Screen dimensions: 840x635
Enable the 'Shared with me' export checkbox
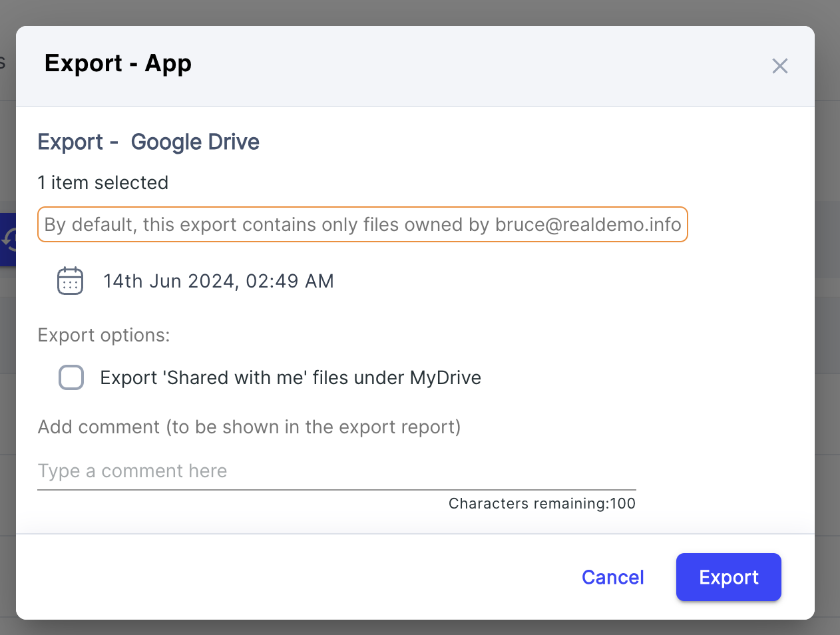pyautogui.click(x=71, y=377)
